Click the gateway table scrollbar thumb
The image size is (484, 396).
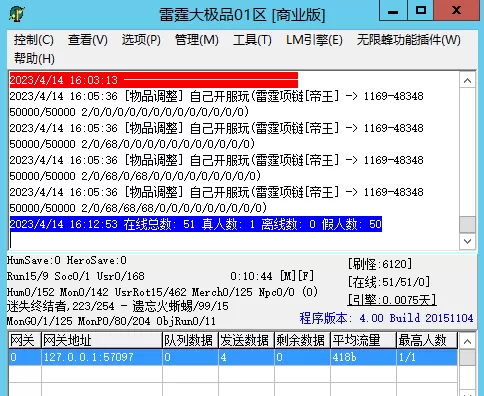point(467,357)
